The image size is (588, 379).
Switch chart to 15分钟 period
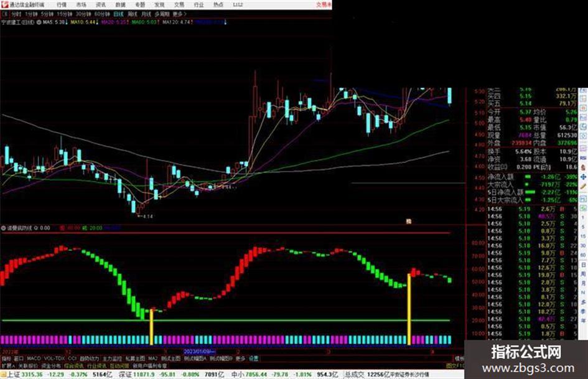click(65, 14)
